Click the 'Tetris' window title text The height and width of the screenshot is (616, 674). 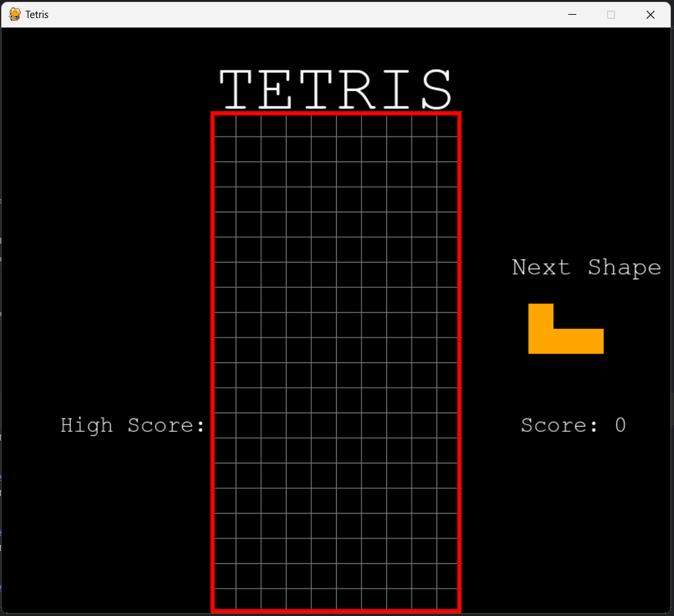tap(37, 15)
